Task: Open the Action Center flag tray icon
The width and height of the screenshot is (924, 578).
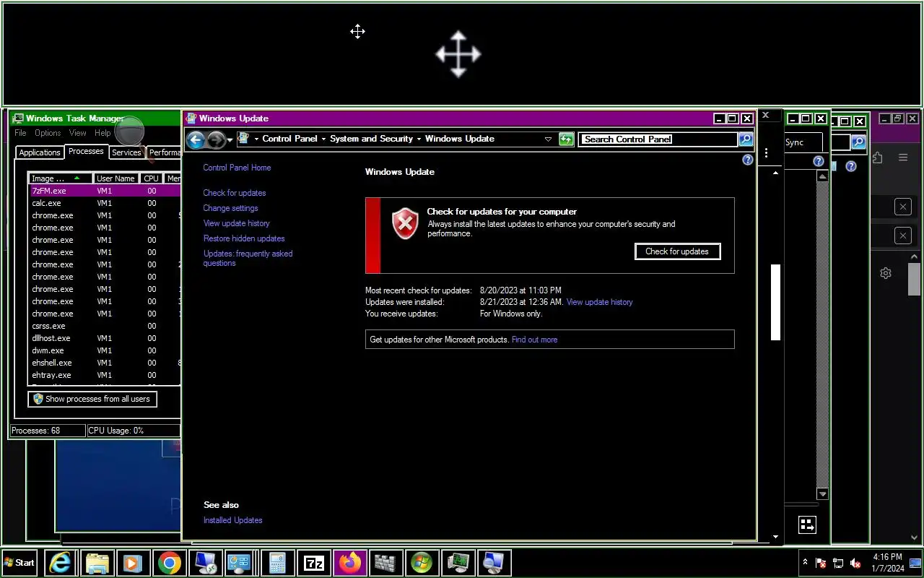Action: click(821, 563)
